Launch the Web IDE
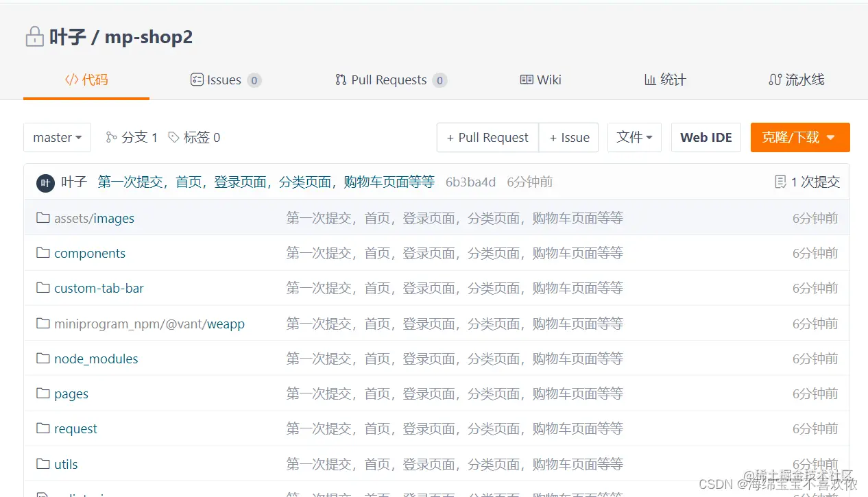This screenshot has height=497, width=868. point(706,137)
